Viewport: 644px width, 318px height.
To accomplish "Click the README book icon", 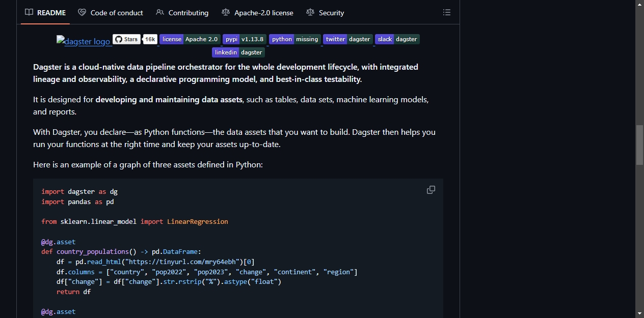I will coord(29,12).
